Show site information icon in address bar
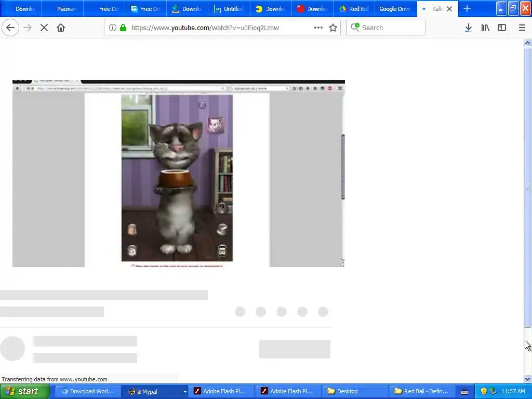Viewport: 532px width, 399px height. (112, 28)
